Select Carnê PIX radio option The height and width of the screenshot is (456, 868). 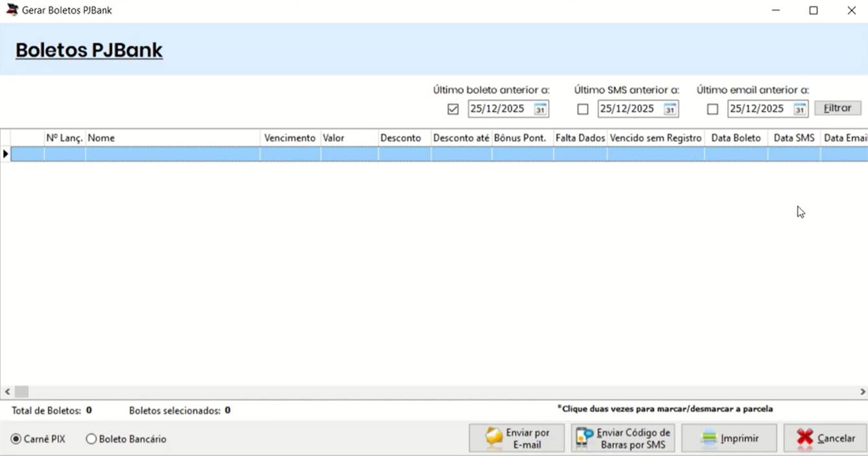point(16,439)
